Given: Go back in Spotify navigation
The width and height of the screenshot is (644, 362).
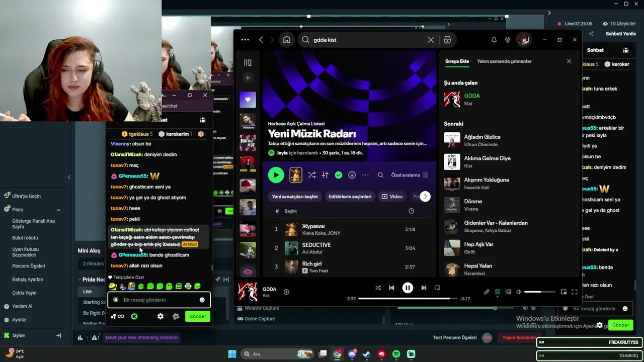Looking at the screenshot, I should 261,40.
